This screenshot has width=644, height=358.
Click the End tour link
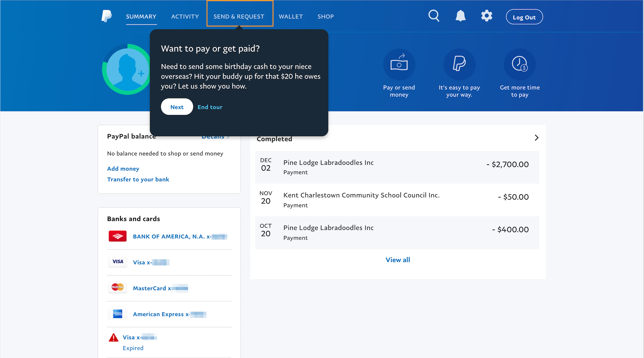[x=210, y=107]
